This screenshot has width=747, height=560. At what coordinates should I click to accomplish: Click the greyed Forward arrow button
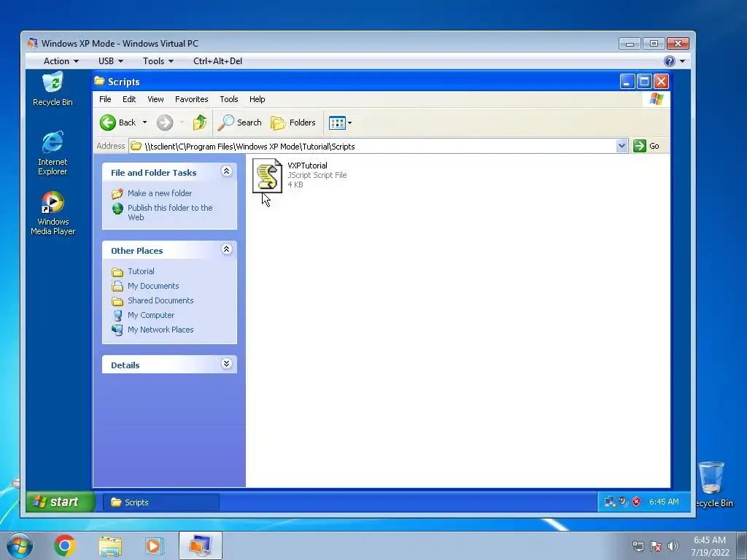[165, 122]
